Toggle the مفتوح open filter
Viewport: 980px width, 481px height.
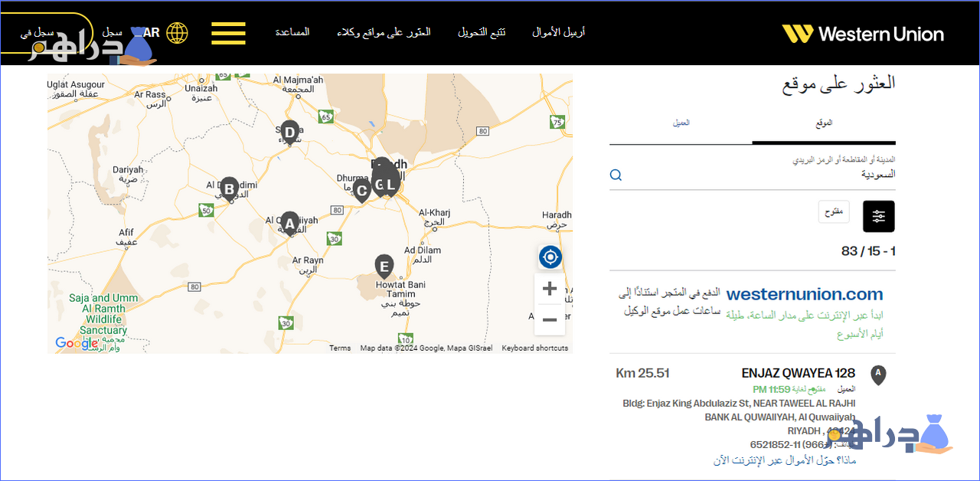tap(834, 212)
